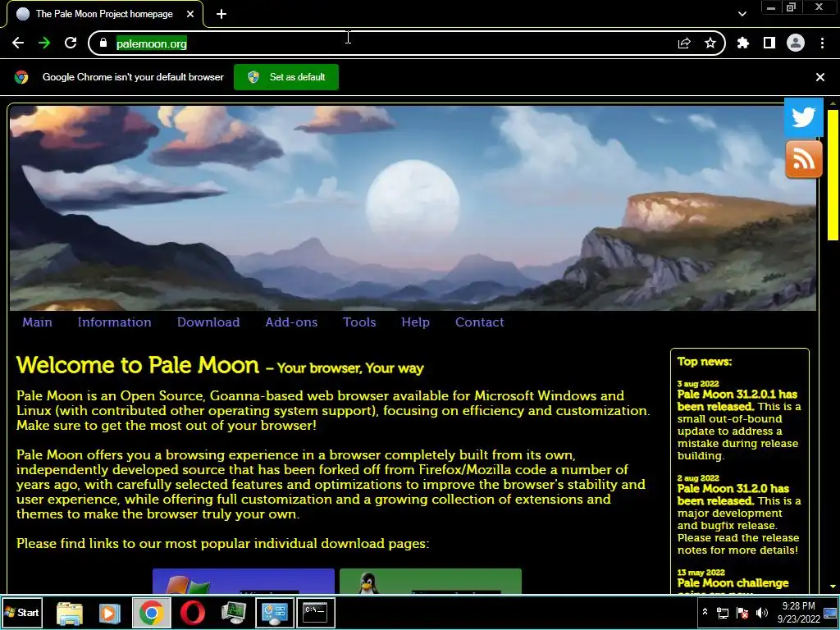Screen dimensions: 840x630
Task: Open the clock showing 9:28 PM
Action: [798, 612]
